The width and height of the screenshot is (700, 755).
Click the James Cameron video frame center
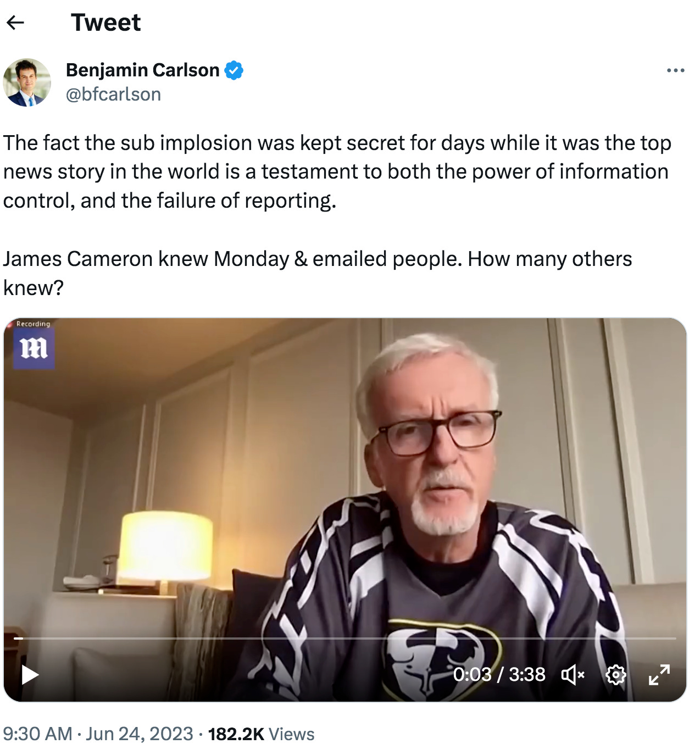(x=345, y=509)
